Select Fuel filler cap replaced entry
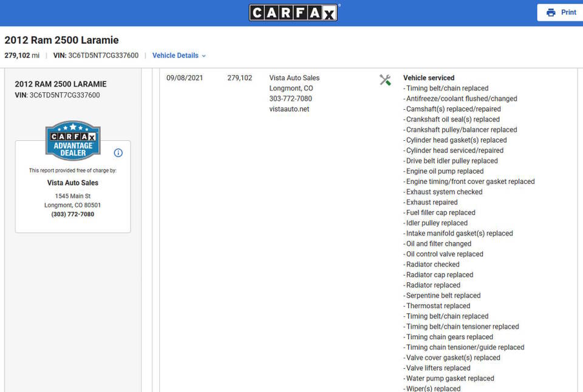The width and height of the screenshot is (583, 392). click(439, 213)
